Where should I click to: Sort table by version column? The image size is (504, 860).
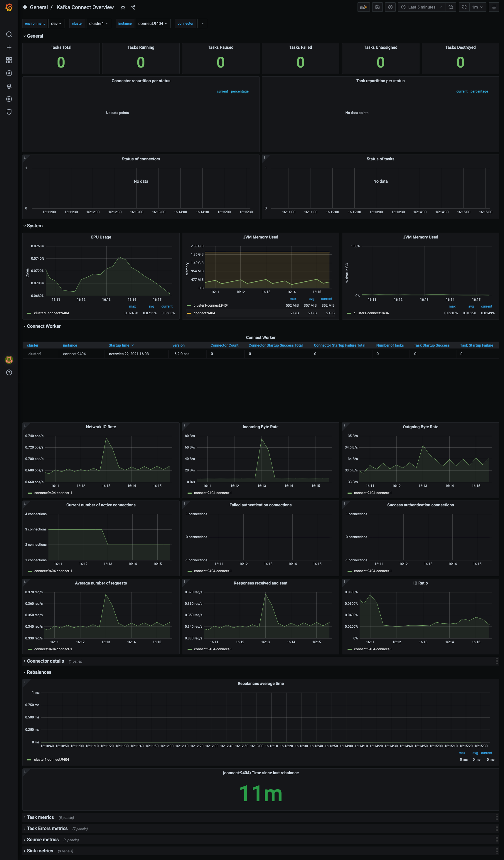click(178, 345)
